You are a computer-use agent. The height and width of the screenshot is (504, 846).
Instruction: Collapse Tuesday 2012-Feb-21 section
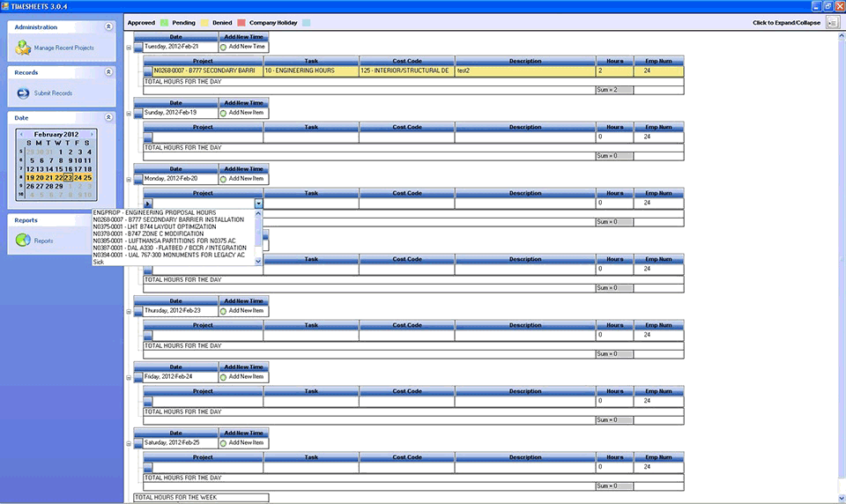click(x=129, y=48)
